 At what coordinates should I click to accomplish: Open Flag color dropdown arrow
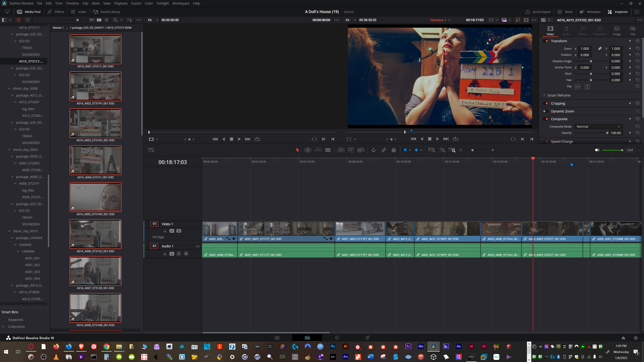410,150
